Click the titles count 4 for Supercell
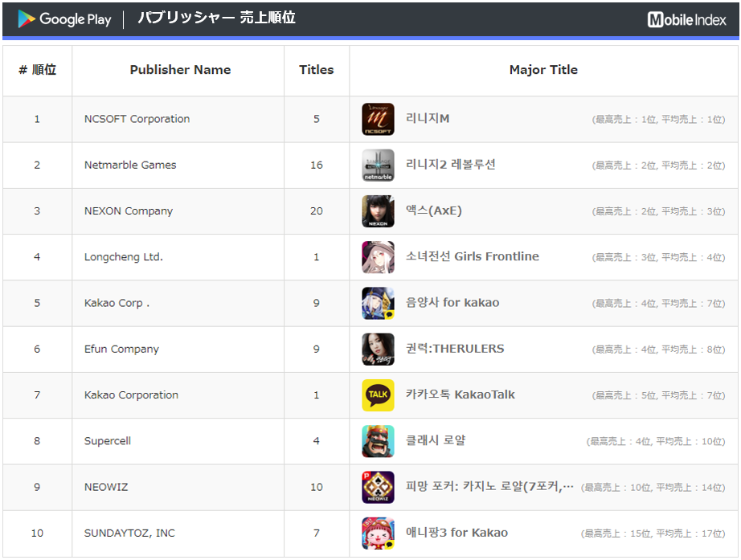 [317, 441]
